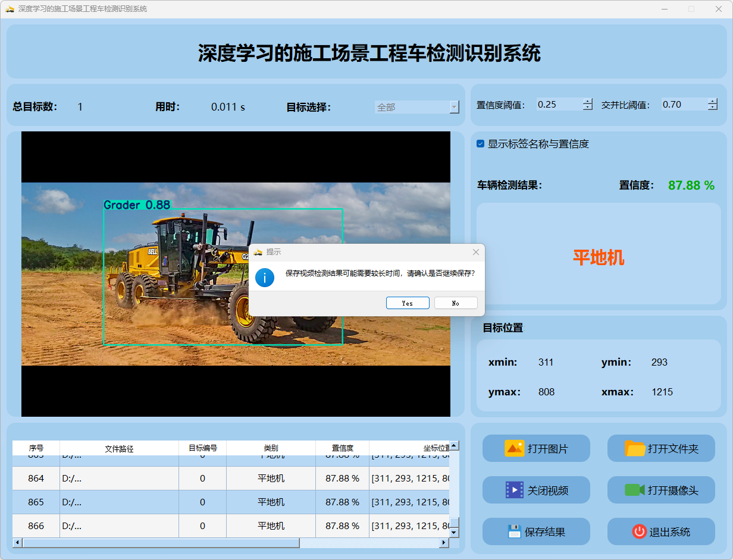
Task: Click the 置信度 column header in table
Action: click(x=342, y=448)
